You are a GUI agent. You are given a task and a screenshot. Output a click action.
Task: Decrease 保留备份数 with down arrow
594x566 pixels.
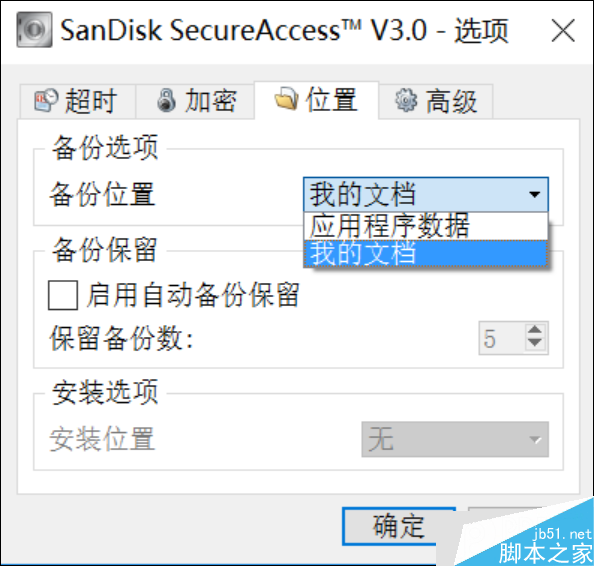[x=535, y=343]
